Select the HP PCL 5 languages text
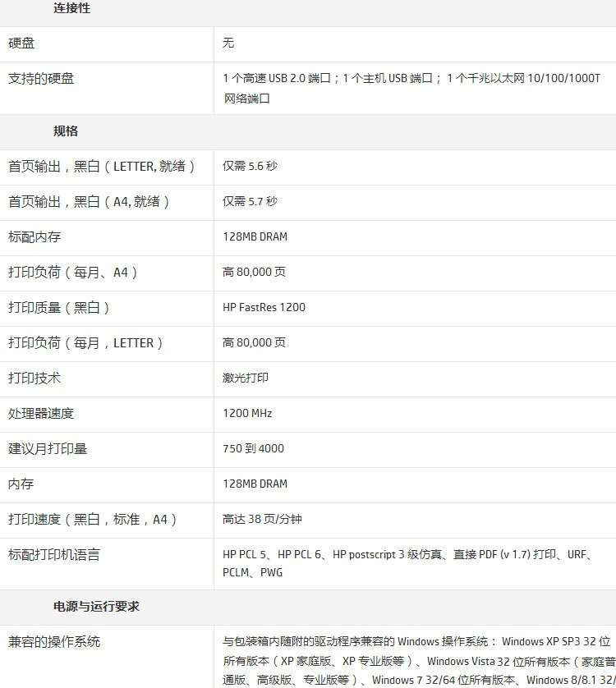Image resolution: width=616 pixels, height=688 pixels. (x=408, y=563)
